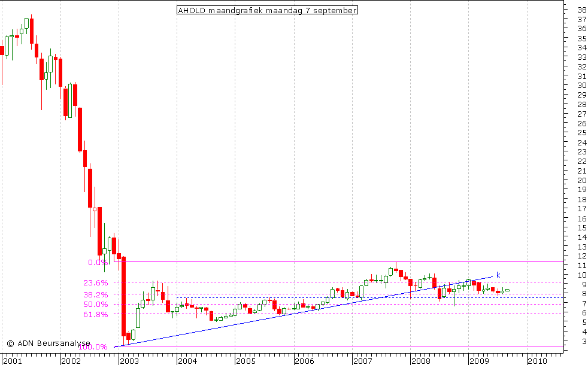Click the 23.6% Fibonacci label
Viewport: 588px width, 365px height.
pos(96,282)
